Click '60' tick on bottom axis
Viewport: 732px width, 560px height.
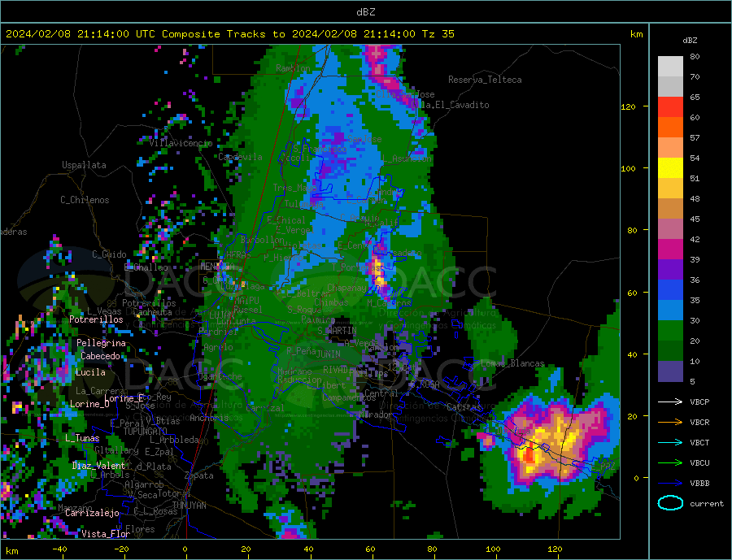tap(370, 549)
